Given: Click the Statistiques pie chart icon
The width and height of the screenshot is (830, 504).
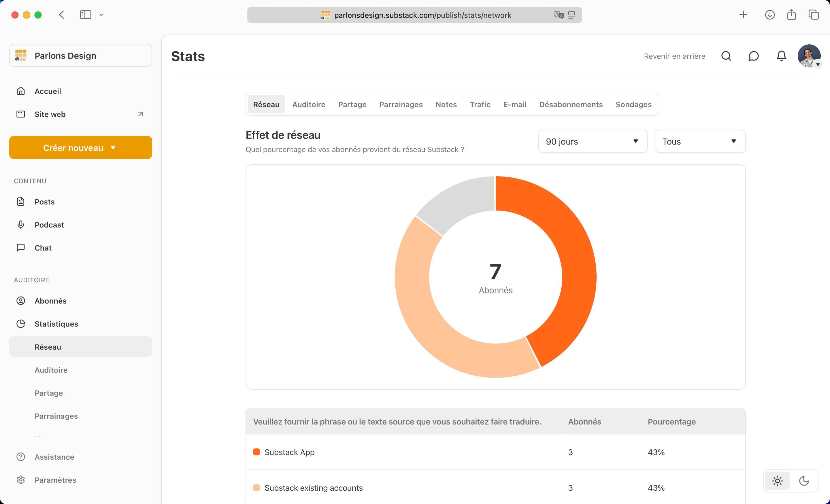Looking at the screenshot, I should pos(20,323).
